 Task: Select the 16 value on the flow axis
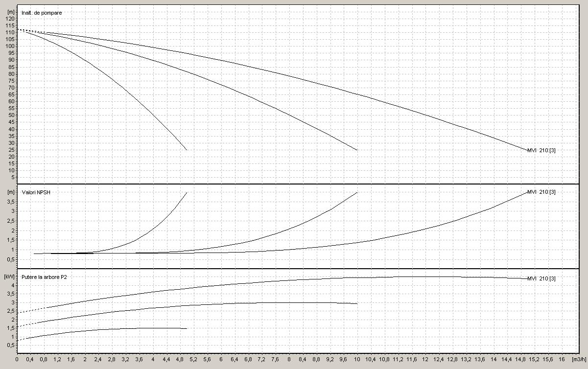pyautogui.click(x=562, y=359)
